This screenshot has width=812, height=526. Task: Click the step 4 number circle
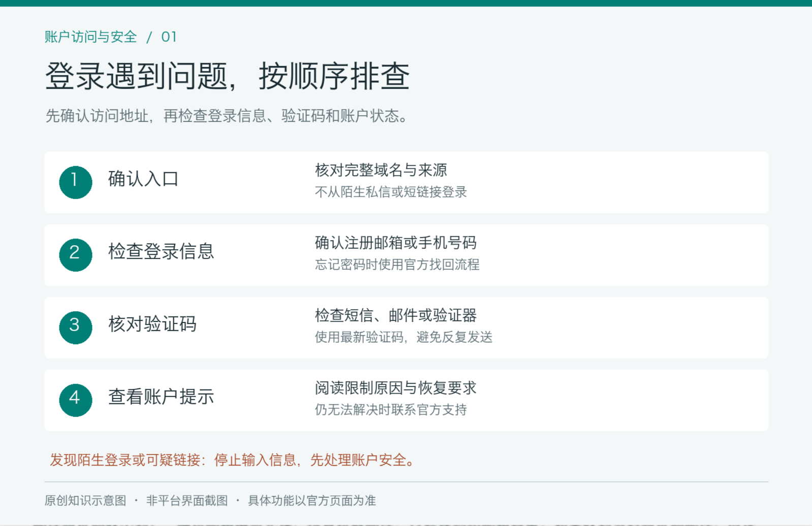click(75, 400)
